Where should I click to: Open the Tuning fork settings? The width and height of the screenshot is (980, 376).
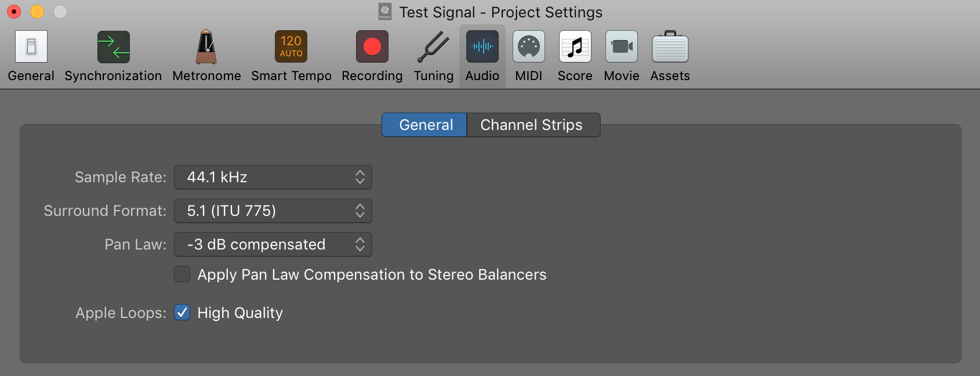point(433,47)
